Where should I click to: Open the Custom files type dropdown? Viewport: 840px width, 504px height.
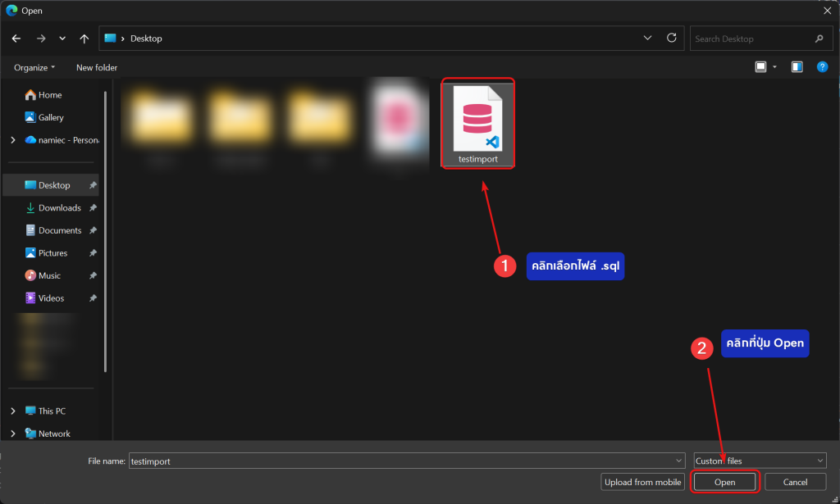[759, 461]
